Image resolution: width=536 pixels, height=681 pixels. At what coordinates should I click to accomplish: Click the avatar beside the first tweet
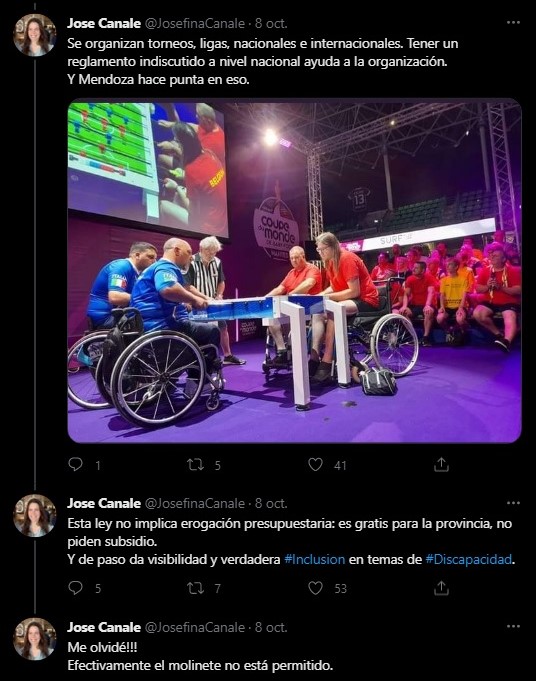point(34,35)
